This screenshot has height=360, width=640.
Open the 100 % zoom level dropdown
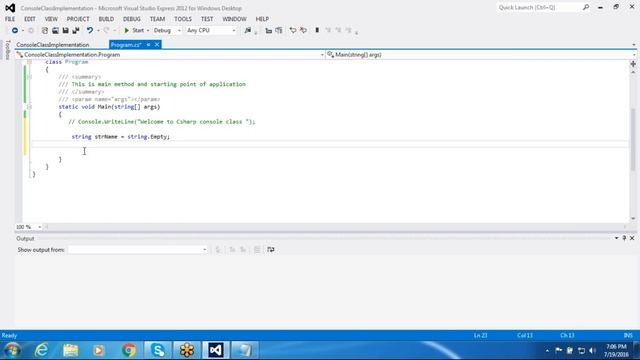[29, 227]
